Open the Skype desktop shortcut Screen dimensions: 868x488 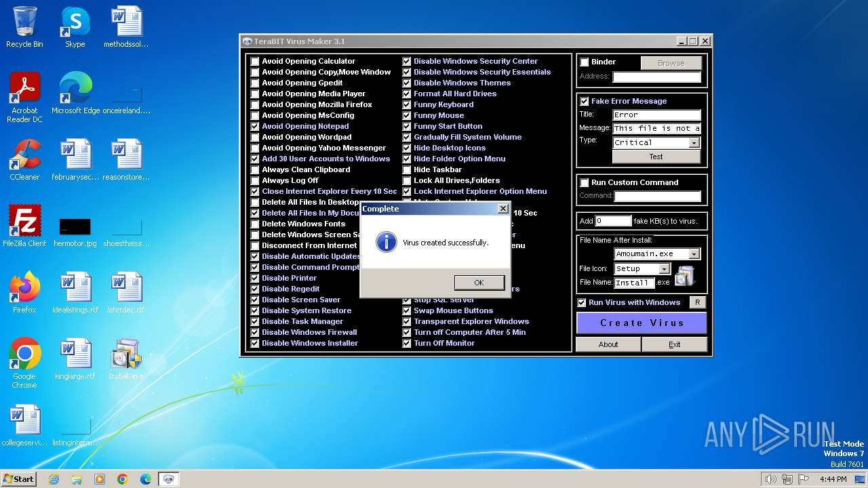75,27
